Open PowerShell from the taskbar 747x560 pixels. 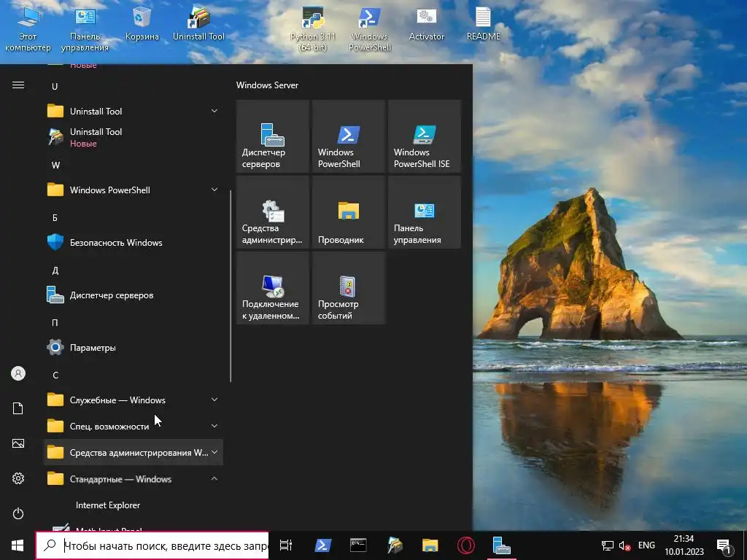[322, 545]
